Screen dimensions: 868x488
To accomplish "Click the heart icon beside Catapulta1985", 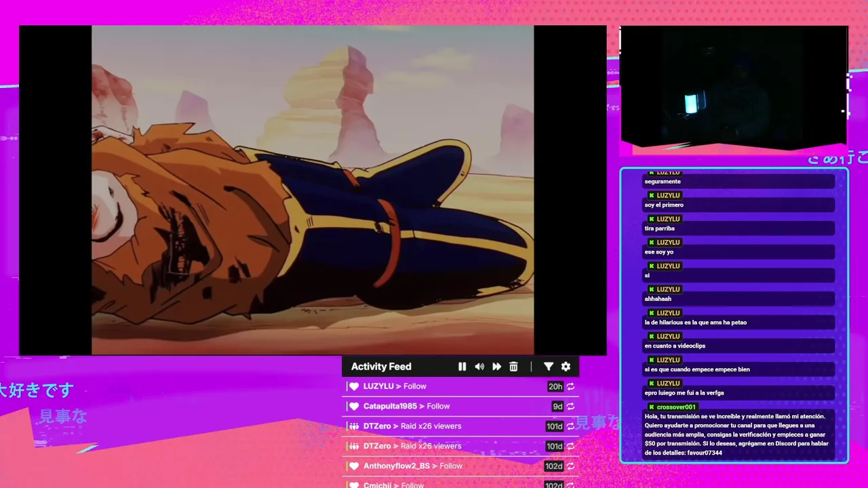I will pos(353,407).
